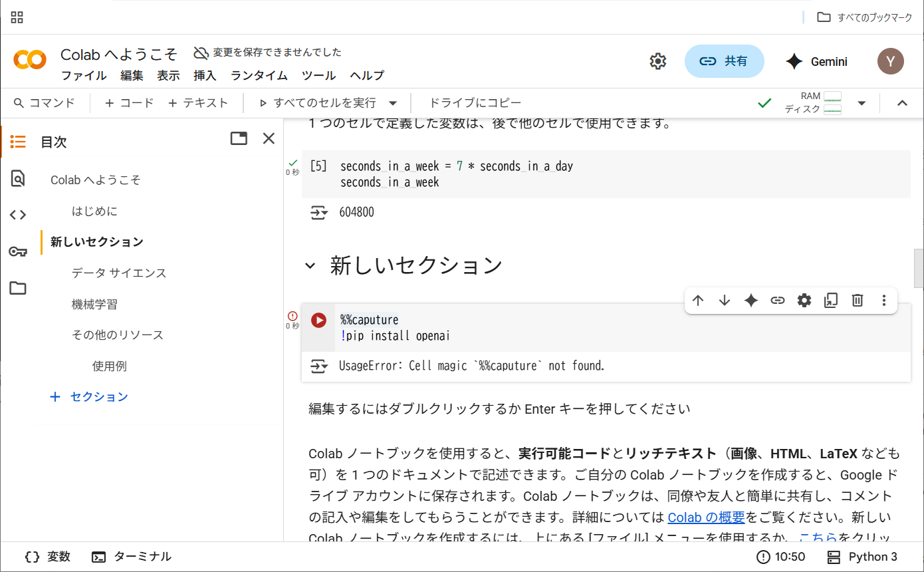The image size is (924, 572).
Task: Run the pip install openai cell
Action: pos(319,321)
